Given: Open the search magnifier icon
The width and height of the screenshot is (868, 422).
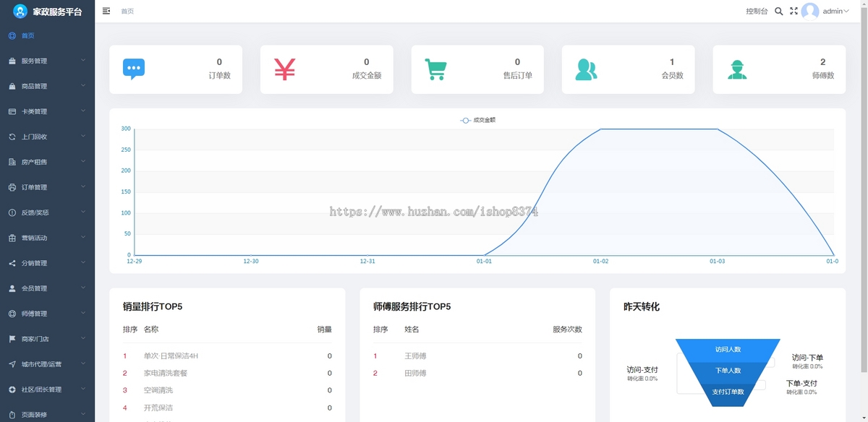Looking at the screenshot, I should pyautogui.click(x=779, y=12).
